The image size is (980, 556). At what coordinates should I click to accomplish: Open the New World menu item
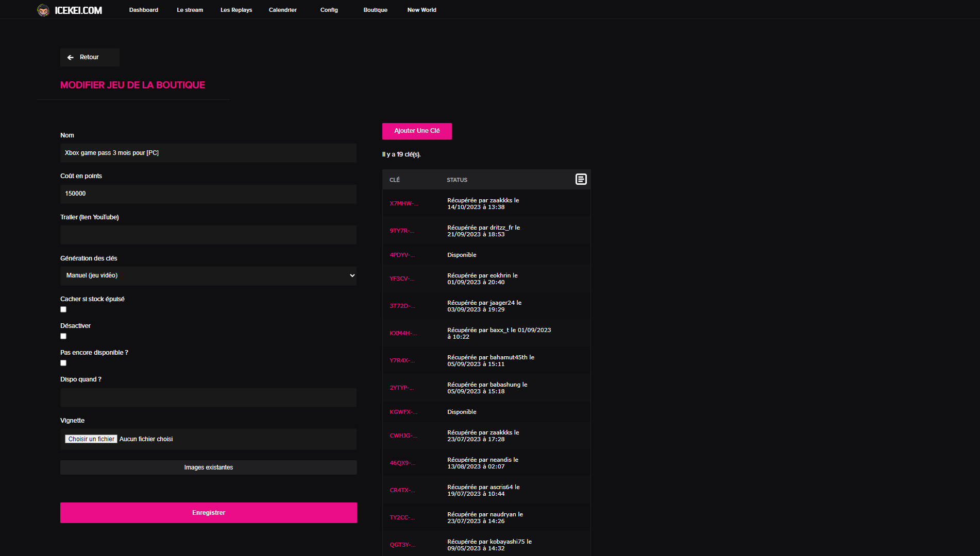422,10
